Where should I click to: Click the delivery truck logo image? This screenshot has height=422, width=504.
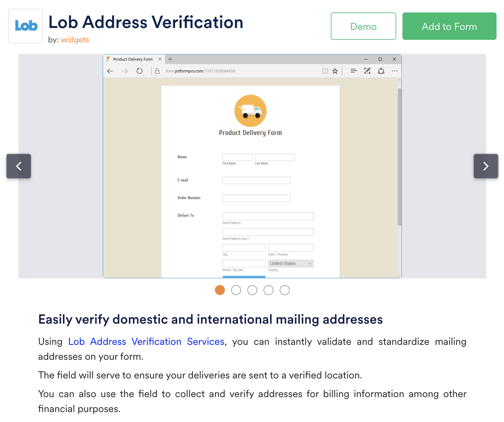pyautogui.click(x=250, y=111)
